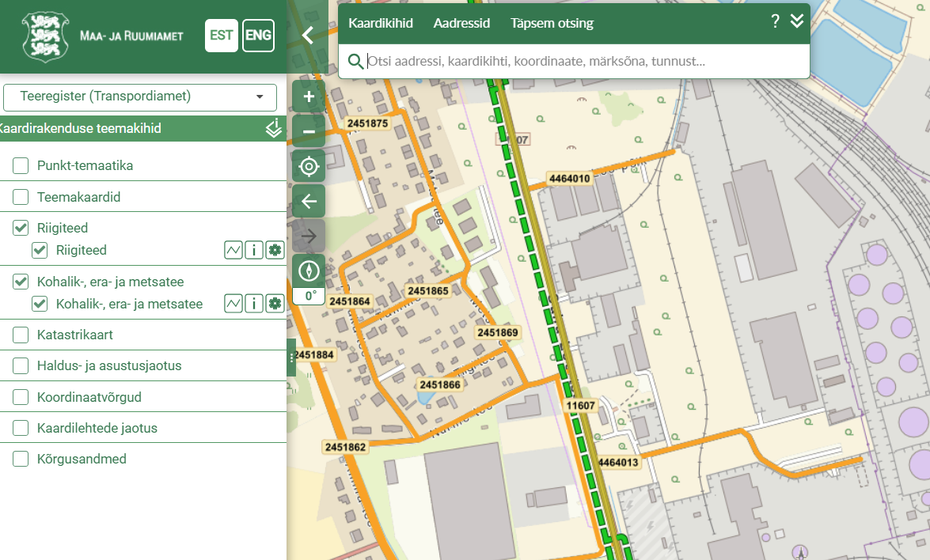930x560 pixels.
Task: Collapse the left sidebar with arrow
Action: (x=309, y=35)
